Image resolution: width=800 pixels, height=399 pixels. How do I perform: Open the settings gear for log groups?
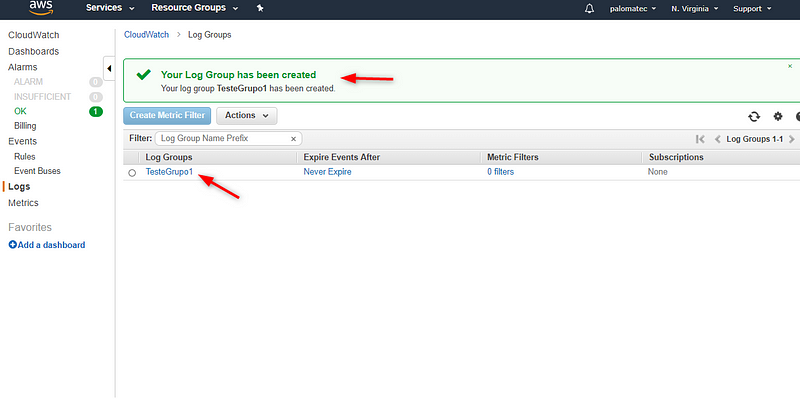click(778, 116)
